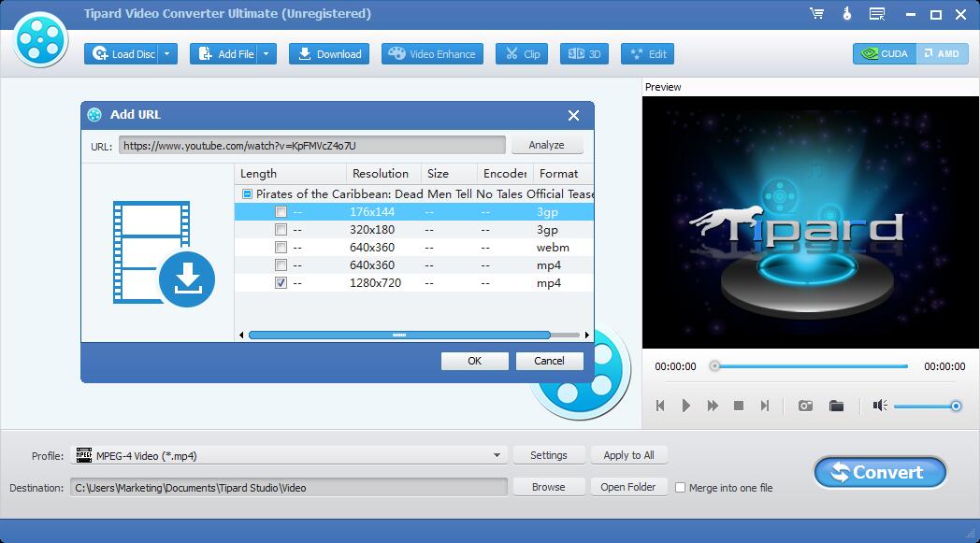Check the 320x180 3gp checkbox

(x=281, y=229)
